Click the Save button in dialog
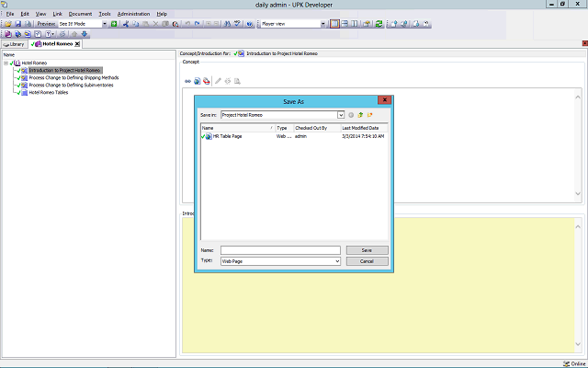 (367, 250)
